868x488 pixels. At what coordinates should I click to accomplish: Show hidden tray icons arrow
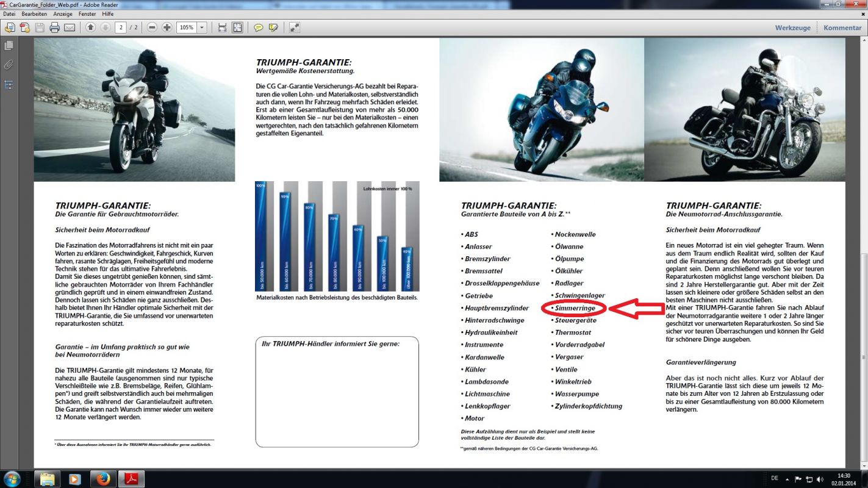[787, 479]
